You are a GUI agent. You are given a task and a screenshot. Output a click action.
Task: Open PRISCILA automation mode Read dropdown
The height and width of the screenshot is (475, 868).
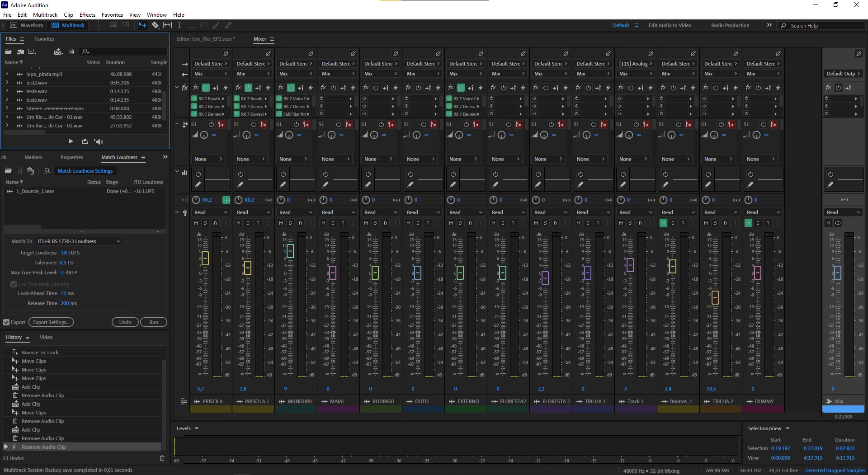click(210, 212)
